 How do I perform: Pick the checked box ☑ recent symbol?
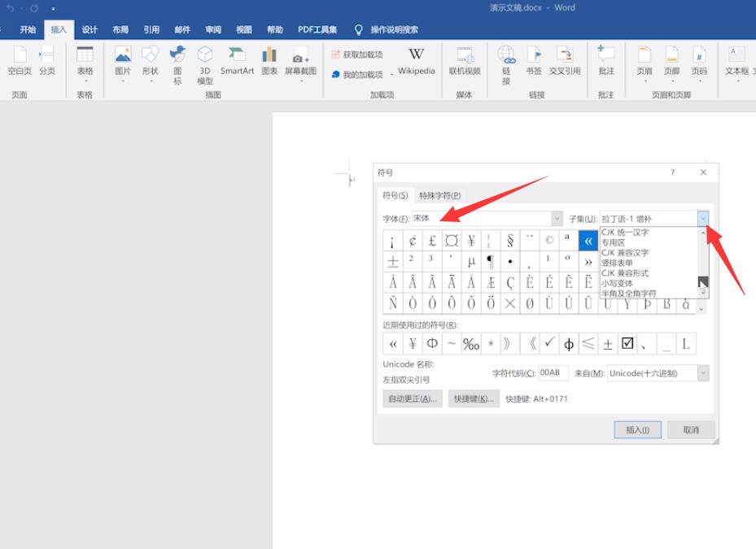click(x=627, y=344)
